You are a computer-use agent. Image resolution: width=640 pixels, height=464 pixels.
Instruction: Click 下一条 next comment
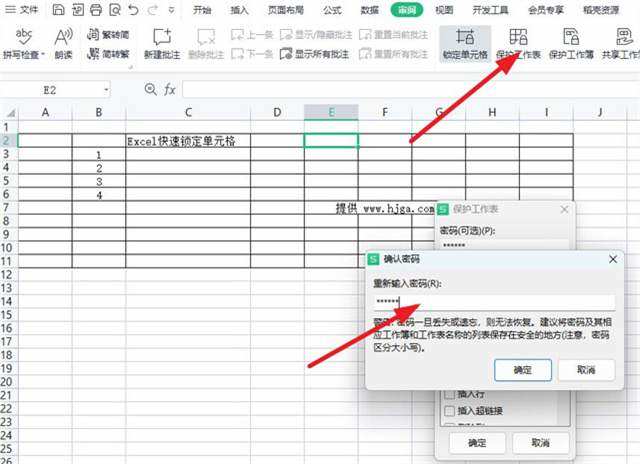click(x=251, y=53)
